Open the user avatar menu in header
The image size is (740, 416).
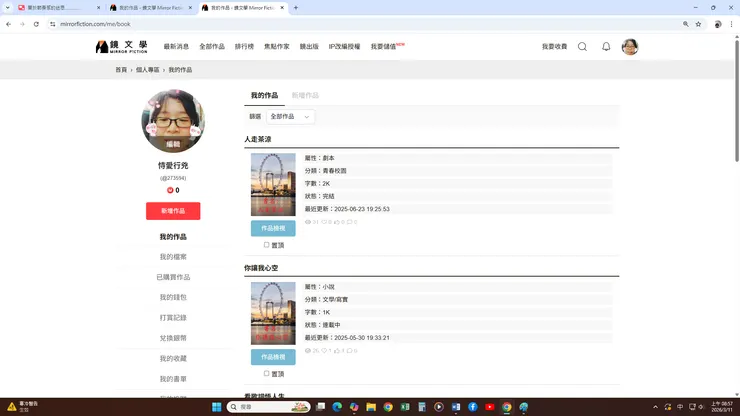tap(630, 47)
